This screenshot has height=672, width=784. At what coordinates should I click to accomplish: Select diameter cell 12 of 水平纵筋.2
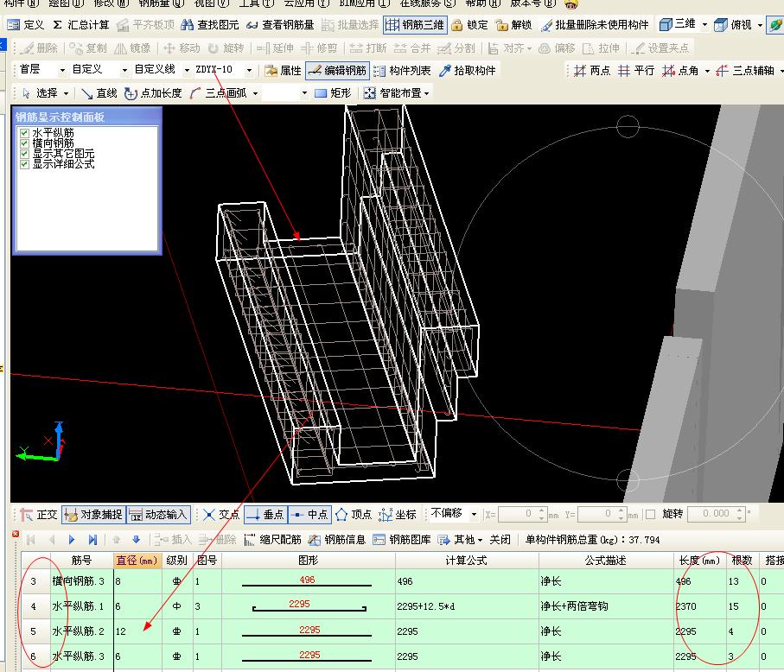[x=137, y=631]
